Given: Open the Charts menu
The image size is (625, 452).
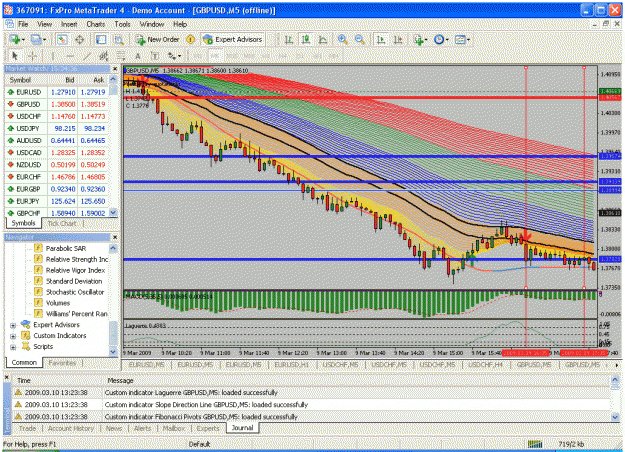Looking at the screenshot, I should click(x=96, y=24).
